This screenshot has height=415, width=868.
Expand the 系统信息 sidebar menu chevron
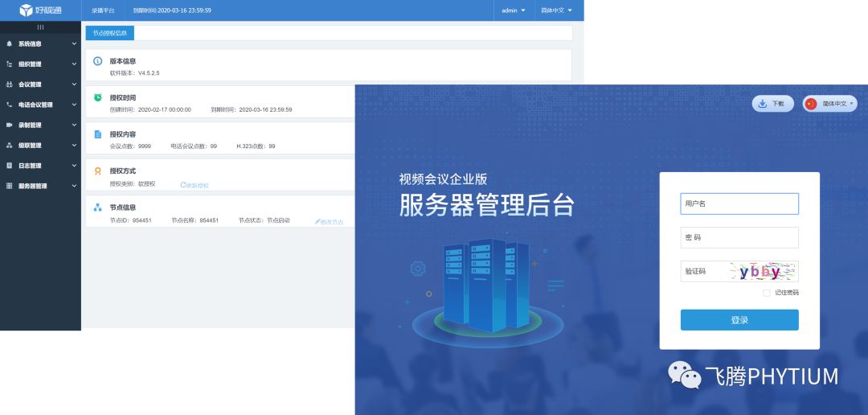74,43
